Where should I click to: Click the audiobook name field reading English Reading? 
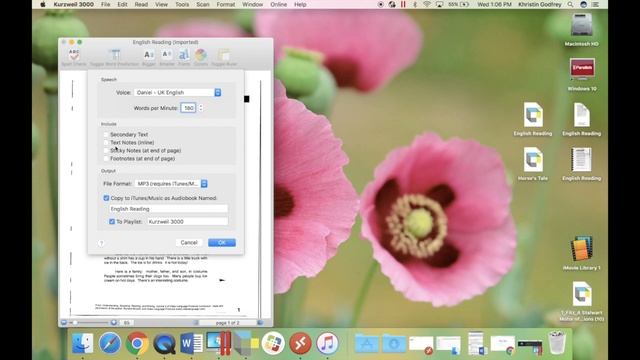coord(169,209)
